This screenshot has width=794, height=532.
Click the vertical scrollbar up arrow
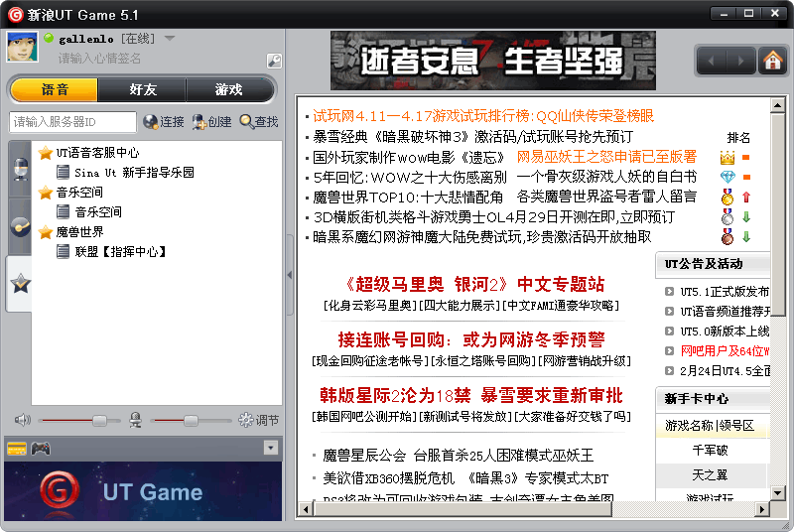tap(777, 105)
